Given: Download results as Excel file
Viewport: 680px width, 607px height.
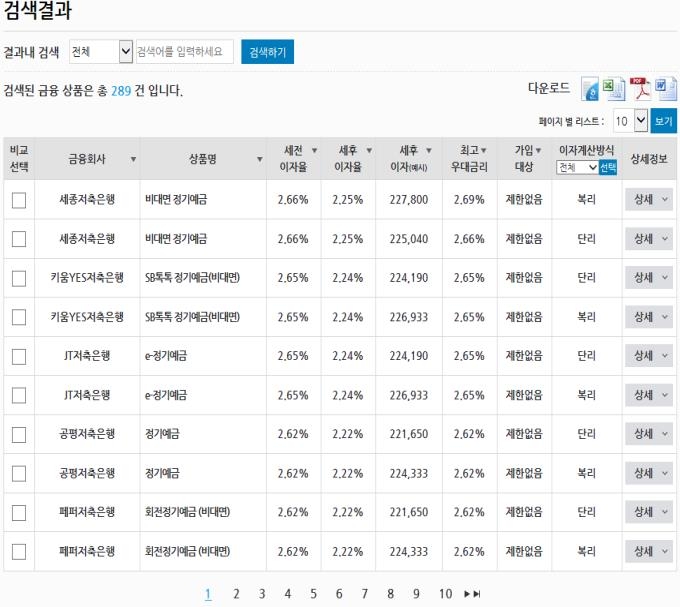Looking at the screenshot, I should [614, 89].
